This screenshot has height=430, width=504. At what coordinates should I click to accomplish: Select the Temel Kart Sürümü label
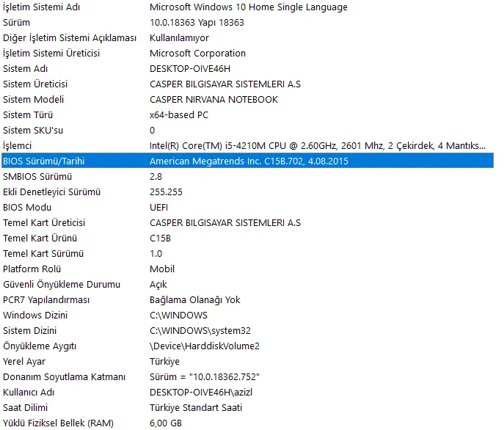point(43,254)
